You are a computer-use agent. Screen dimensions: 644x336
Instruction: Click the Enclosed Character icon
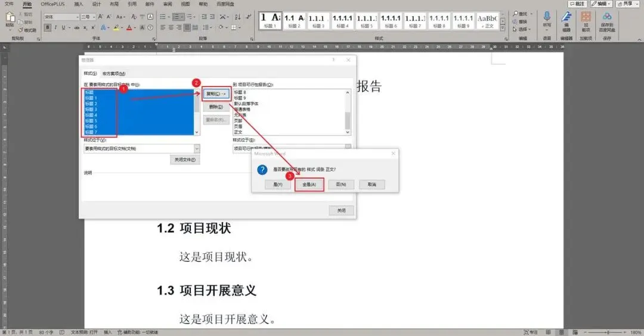[x=150, y=27]
